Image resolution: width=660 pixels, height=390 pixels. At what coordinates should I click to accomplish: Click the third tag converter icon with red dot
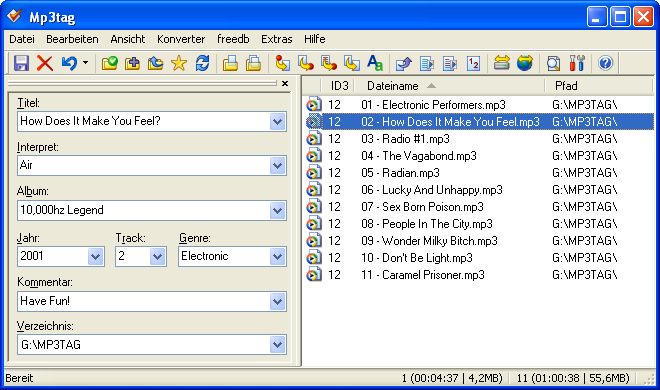tap(329, 64)
